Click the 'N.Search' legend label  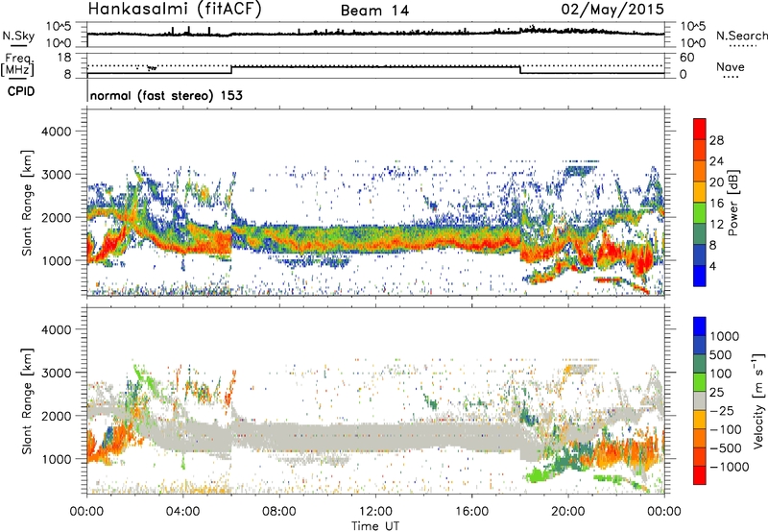click(x=741, y=36)
